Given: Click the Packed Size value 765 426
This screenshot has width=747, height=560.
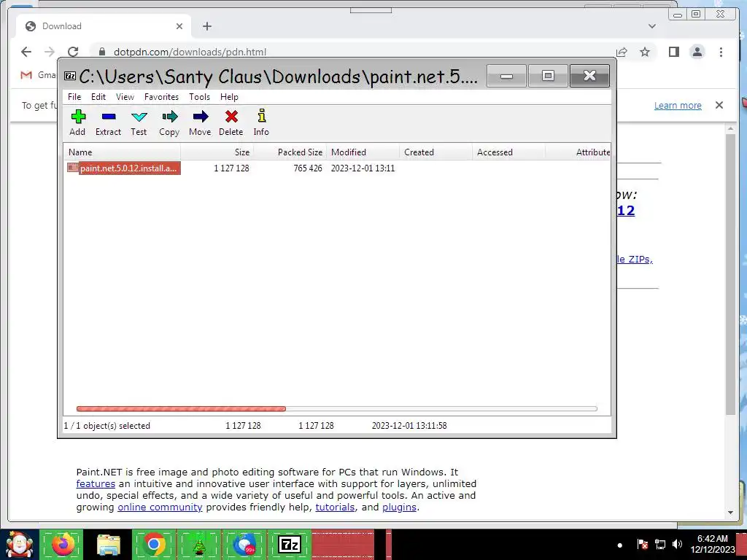Looking at the screenshot, I should click(308, 168).
